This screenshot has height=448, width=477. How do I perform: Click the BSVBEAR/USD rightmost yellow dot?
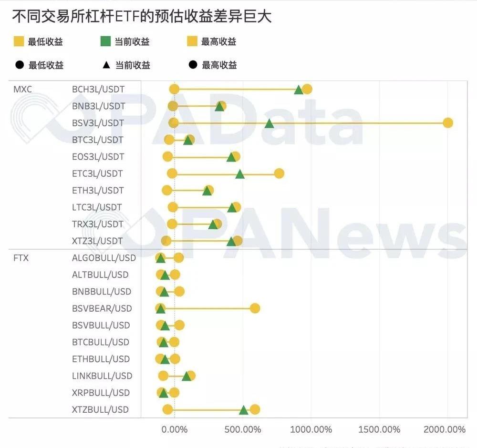pyautogui.click(x=255, y=308)
